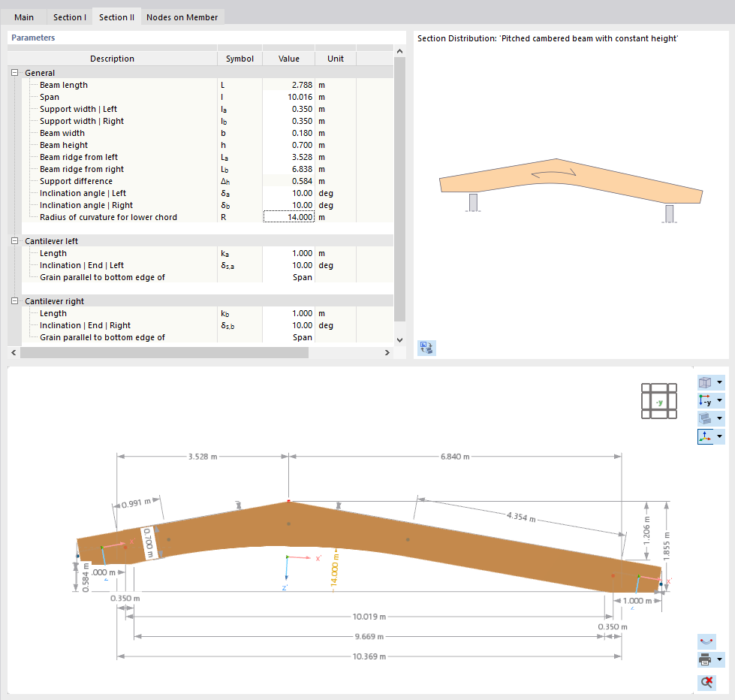Open the isometric view dropdown arrow
Screen dimensions: 735x700
719,382
